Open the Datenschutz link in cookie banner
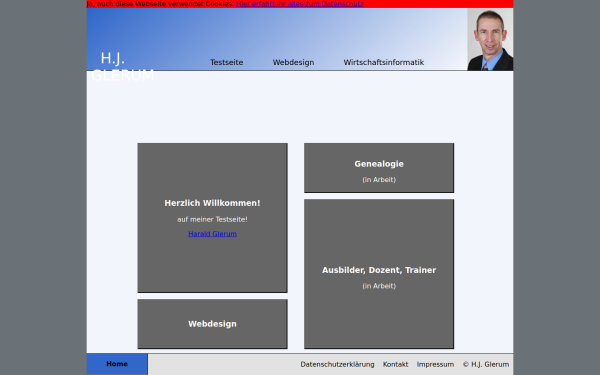Image resolution: width=600 pixels, height=375 pixels. pyautogui.click(x=300, y=4)
